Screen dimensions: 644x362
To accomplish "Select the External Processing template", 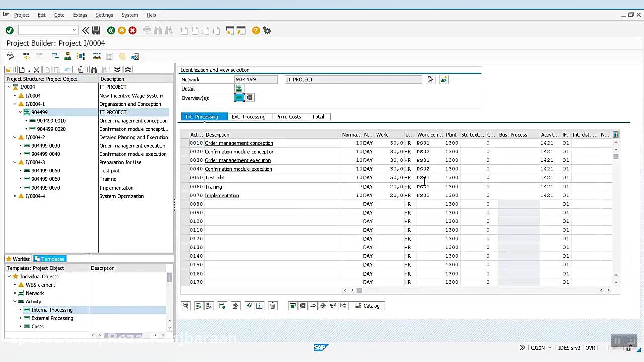I will [52, 318].
